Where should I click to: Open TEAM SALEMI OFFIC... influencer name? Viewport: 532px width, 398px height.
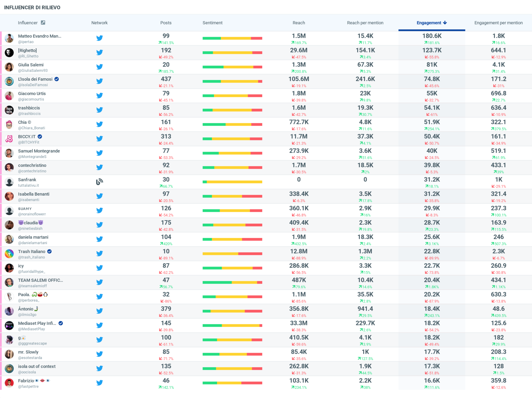[x=40, y=280]
